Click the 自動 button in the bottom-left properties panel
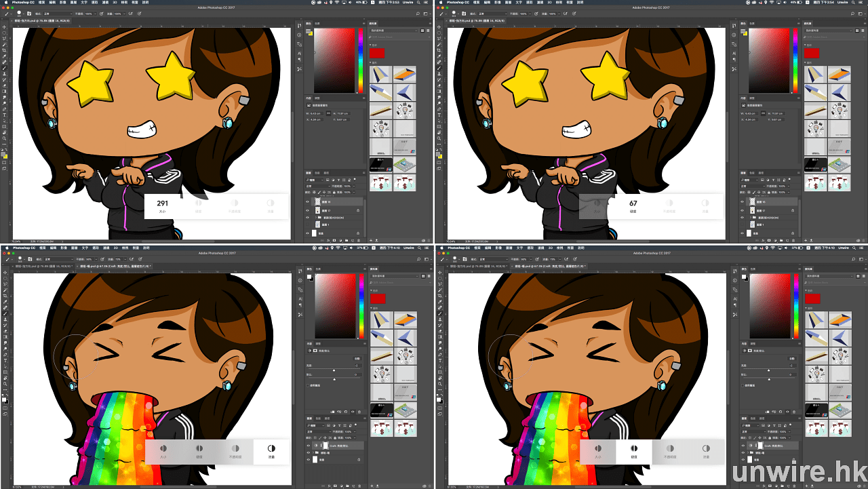 coord(357,358)
